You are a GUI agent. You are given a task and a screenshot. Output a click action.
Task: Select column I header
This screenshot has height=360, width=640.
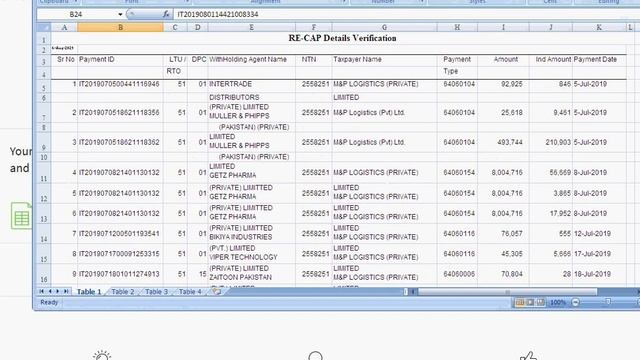(x=503, y=27)
